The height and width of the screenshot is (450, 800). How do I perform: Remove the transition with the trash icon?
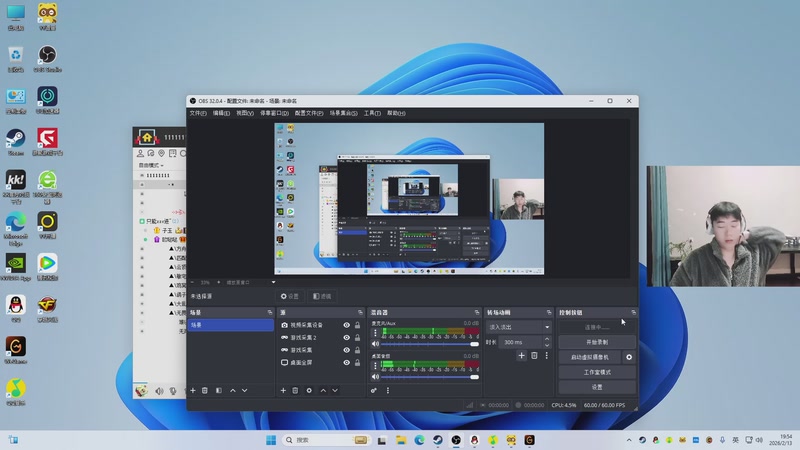(x=534, y=356)
